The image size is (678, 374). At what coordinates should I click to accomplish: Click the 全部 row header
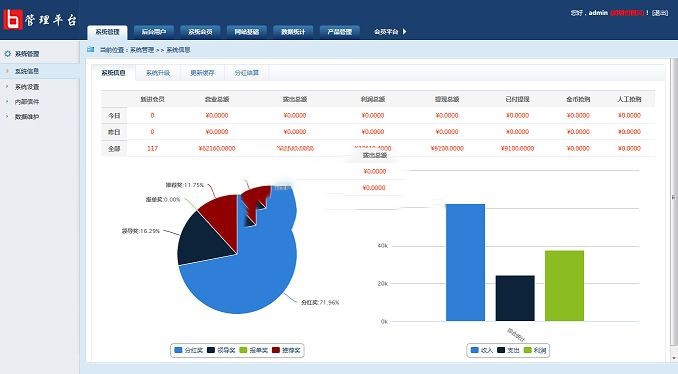(114, 148)
